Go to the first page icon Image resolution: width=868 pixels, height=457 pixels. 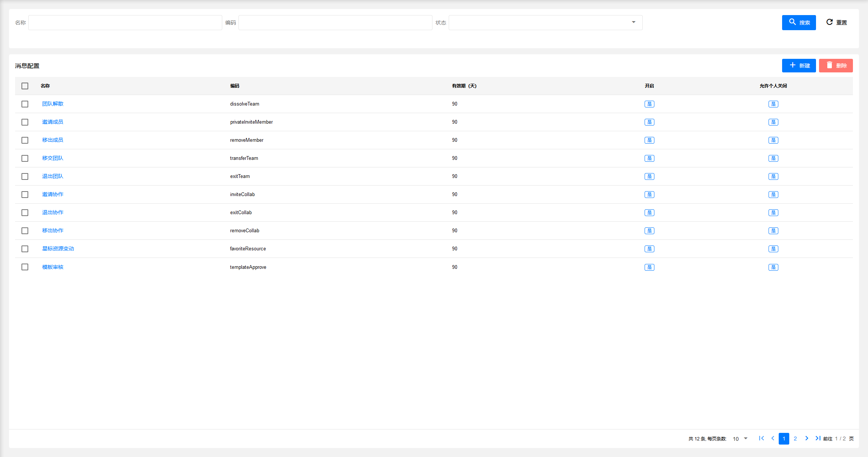pyautogui.click(x=761, y=438)
